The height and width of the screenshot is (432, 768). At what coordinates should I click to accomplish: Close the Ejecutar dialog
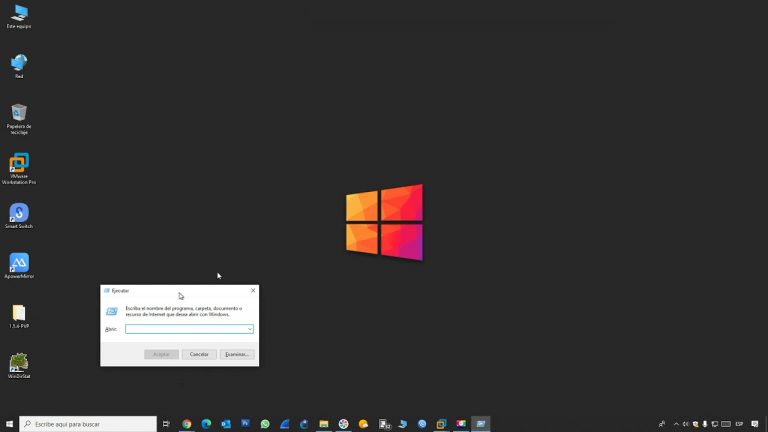click(253, 290)
